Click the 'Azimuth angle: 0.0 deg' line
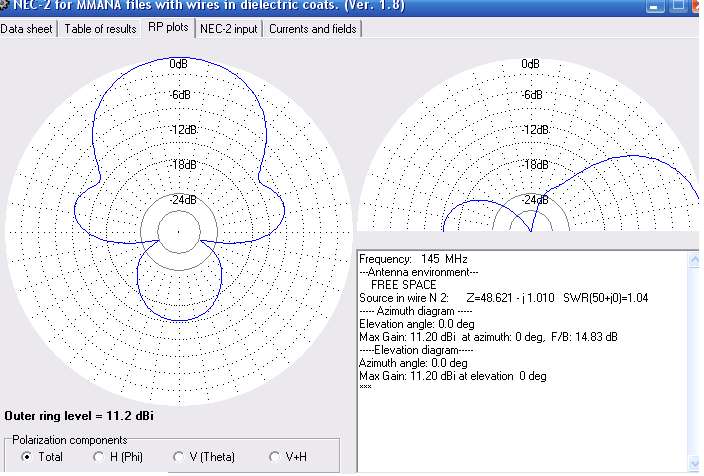This screenshot has width=704, height=476. [413, 363]
